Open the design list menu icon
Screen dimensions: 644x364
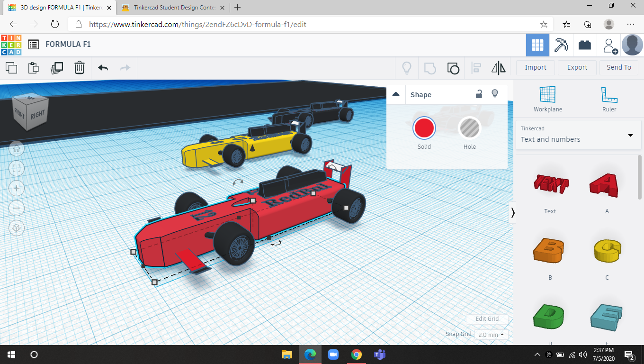[33, 45]
